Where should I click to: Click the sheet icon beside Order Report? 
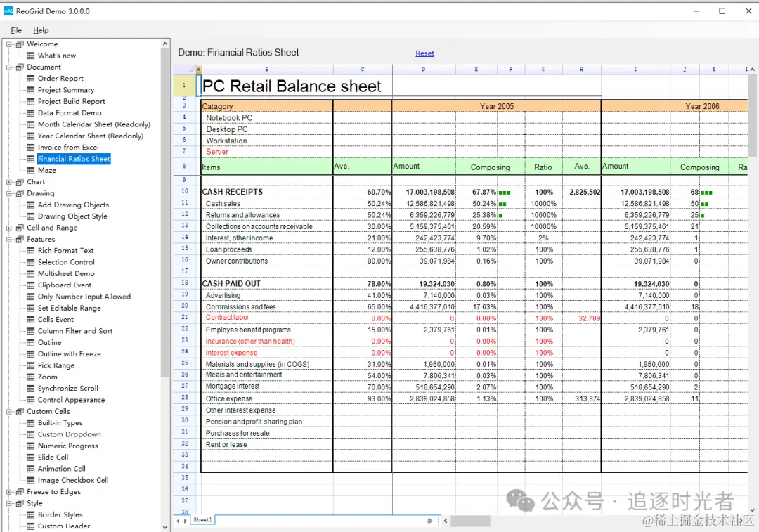[x=30, y=79]
